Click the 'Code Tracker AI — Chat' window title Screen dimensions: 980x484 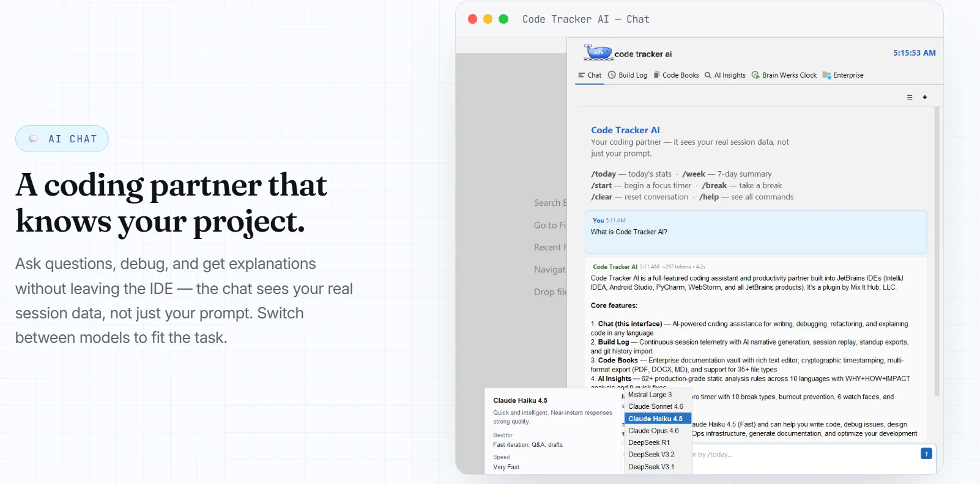585,19
